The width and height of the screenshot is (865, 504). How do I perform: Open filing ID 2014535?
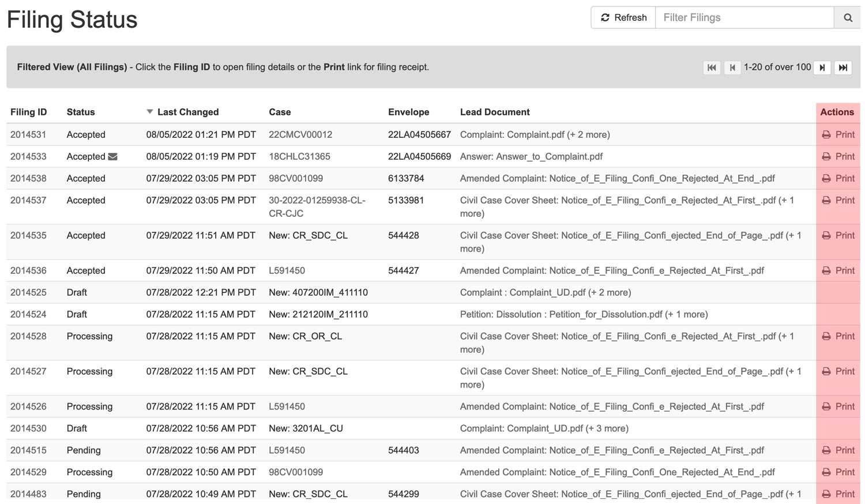click(28, 235)
